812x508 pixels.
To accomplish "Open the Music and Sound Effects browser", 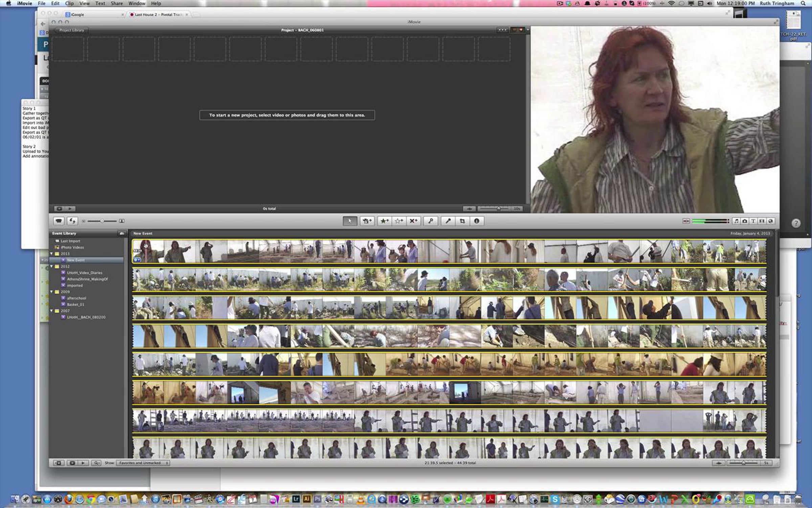I will 736,221.
